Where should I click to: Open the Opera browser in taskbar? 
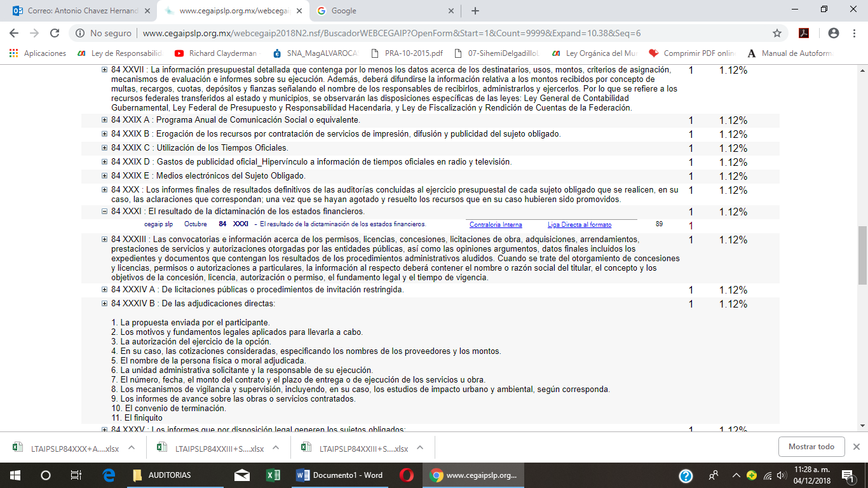407,475
